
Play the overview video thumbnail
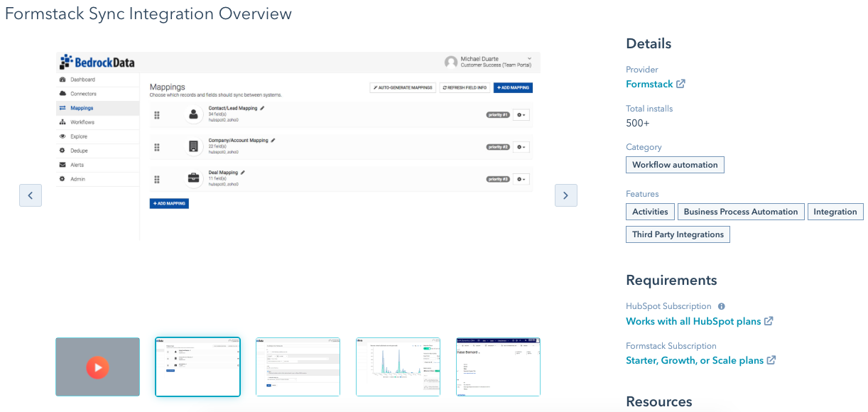coord(98,367)
